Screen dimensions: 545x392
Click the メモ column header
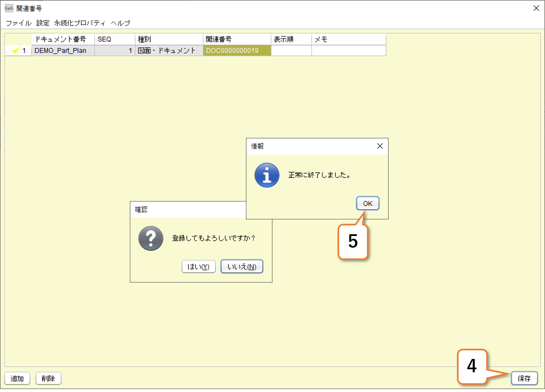[x=349, y=39]
